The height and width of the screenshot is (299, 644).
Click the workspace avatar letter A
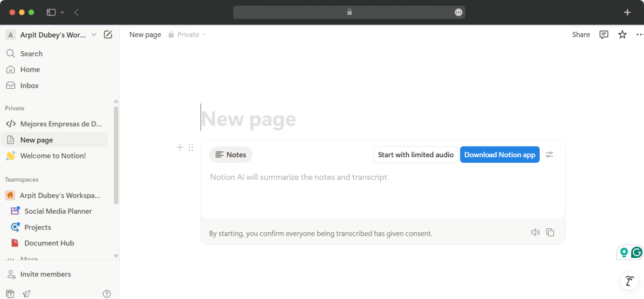[x=10, y=35]
